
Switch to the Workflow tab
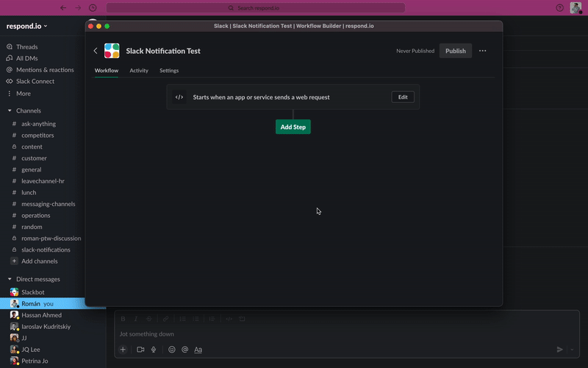[x=106, y=71]
